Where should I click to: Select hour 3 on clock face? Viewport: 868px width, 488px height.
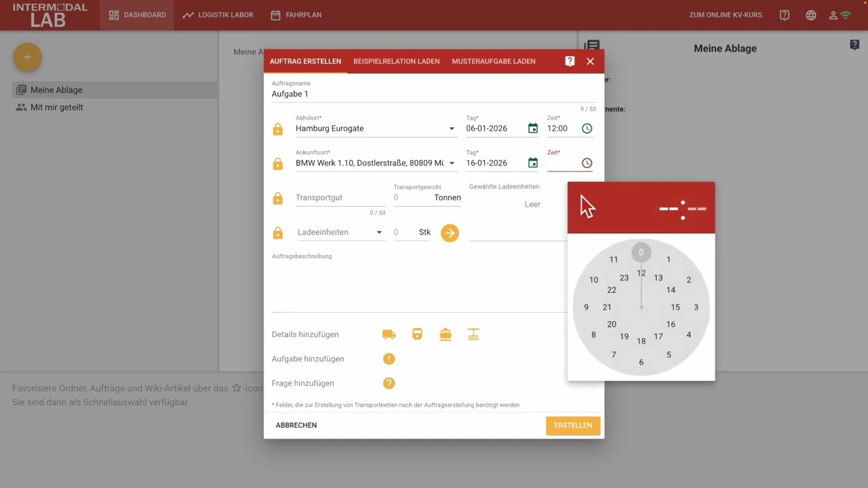coord(696,308)
